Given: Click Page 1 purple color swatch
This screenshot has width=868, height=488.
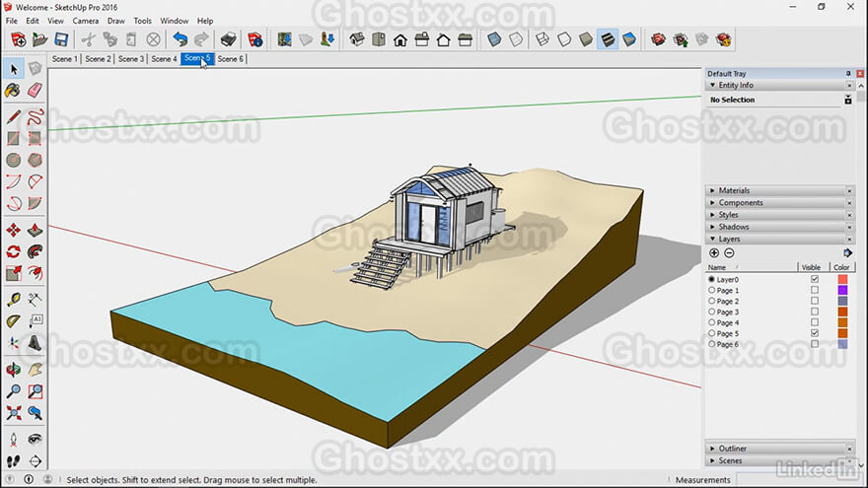Looking at the screenshot, I should click(x=842, y=290).
